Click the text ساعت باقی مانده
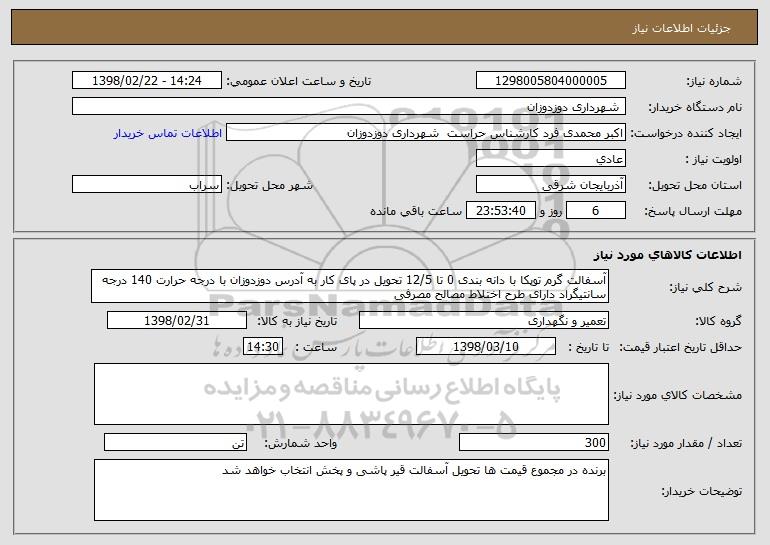The image size is (770, 545). click(416, 211)
